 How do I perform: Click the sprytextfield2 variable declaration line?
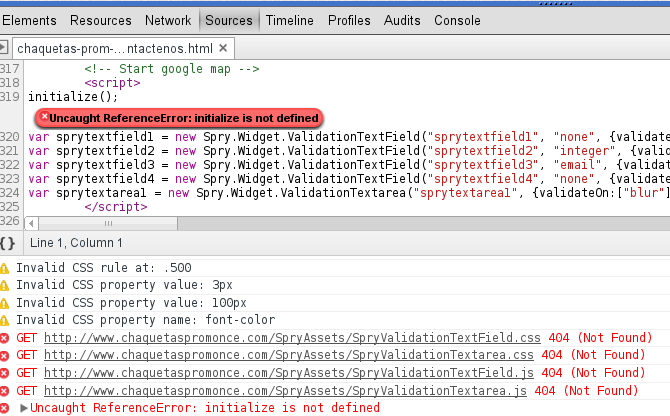tap(349, 151)
